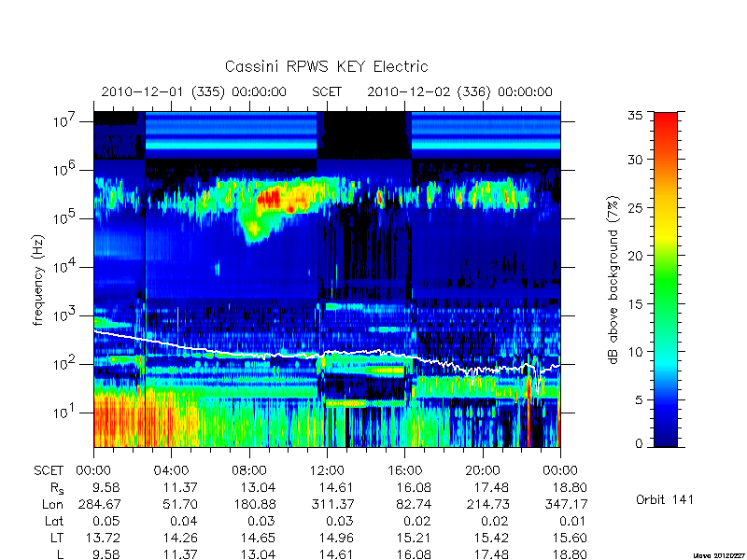Image resolution: width=747 pixels, height=560 pixels.
Task: Click the "12:00" SCET time label
Action: 326,471
